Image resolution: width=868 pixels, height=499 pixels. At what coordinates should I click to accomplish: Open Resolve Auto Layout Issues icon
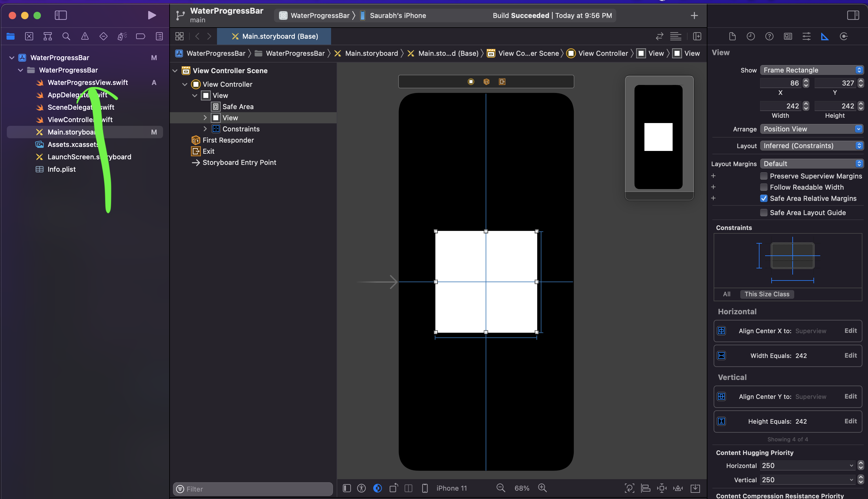click(x=678, y=488)
